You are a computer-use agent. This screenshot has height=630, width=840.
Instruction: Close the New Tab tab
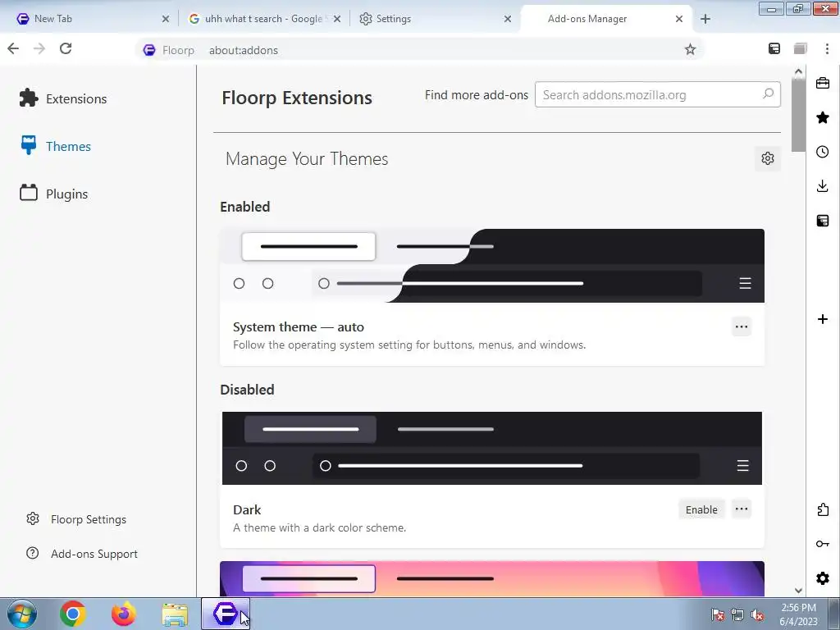[x=166, y=19]
